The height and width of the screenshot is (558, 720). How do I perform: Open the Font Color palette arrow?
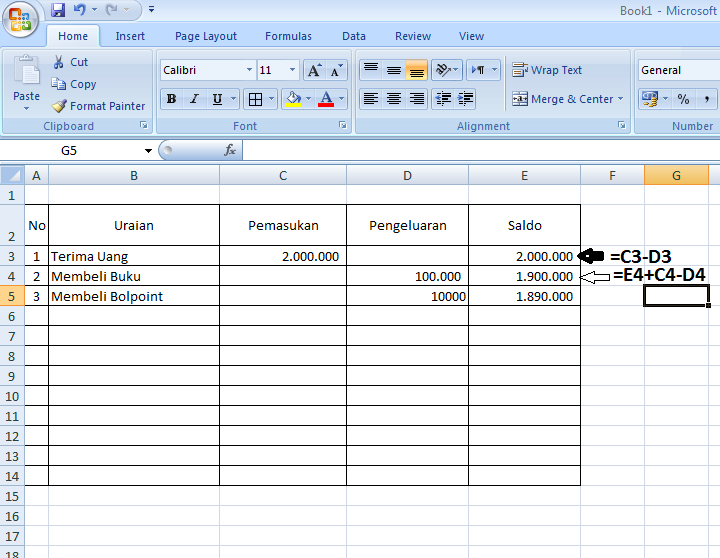click(341, 99)
